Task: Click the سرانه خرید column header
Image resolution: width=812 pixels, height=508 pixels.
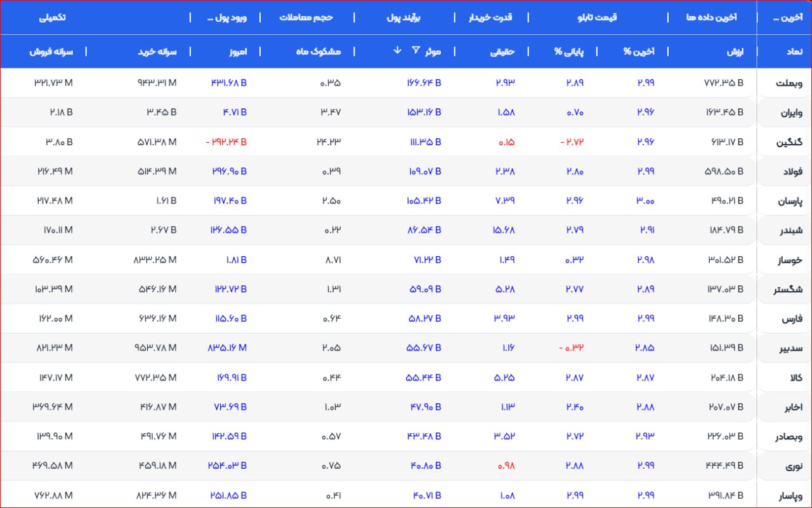Action: 157,51
